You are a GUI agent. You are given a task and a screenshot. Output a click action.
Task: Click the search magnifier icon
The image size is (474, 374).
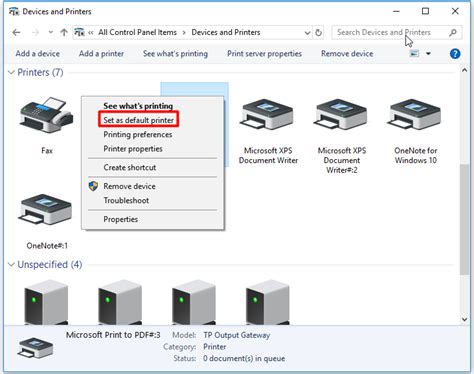coord(453,32)
